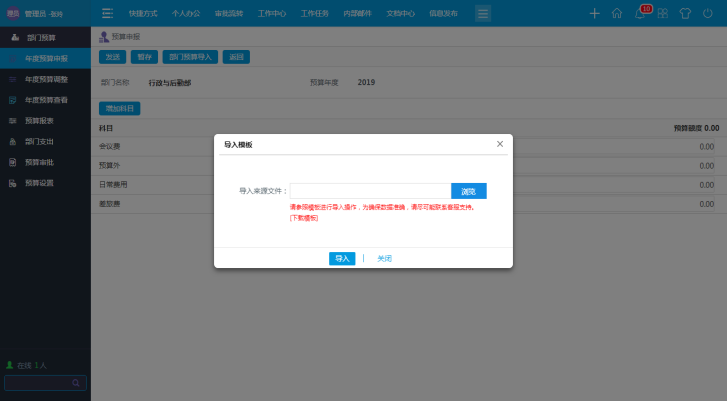Close the 导入模板 dialog with X
Image resolution: width=728 pixels, height=401 pixels.
tap(500, 144)
